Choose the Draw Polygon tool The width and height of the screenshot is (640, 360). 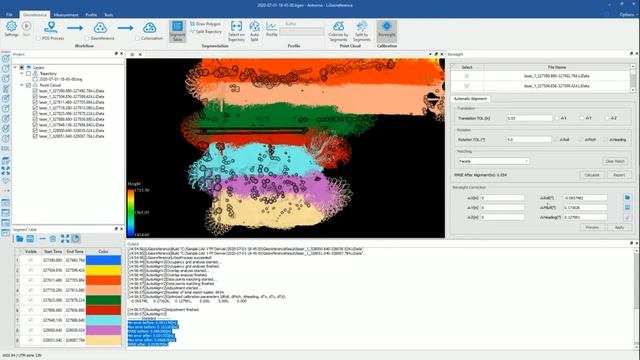click(x=205, y=24)
